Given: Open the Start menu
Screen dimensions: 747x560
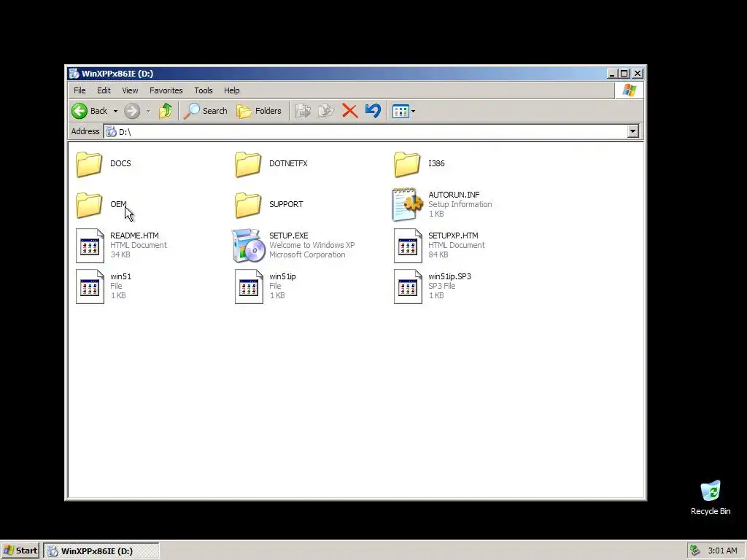Looking at the screenshot, I should pyautogui.click(x=20, y=551).
